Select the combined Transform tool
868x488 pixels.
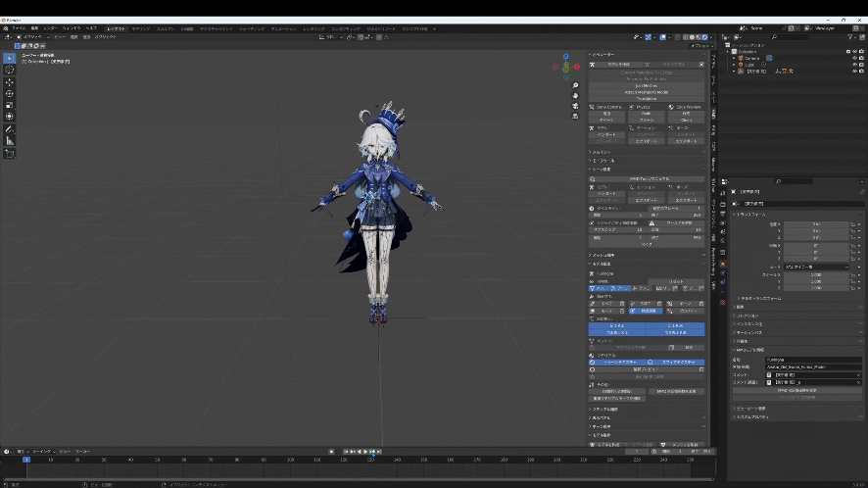tap(10, 117)
